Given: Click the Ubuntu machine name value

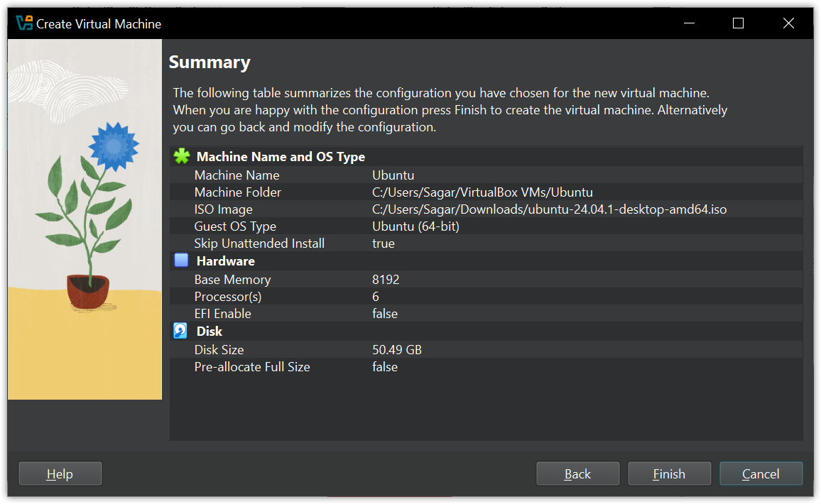Looking at the screenshot, I should pos(393,175).
